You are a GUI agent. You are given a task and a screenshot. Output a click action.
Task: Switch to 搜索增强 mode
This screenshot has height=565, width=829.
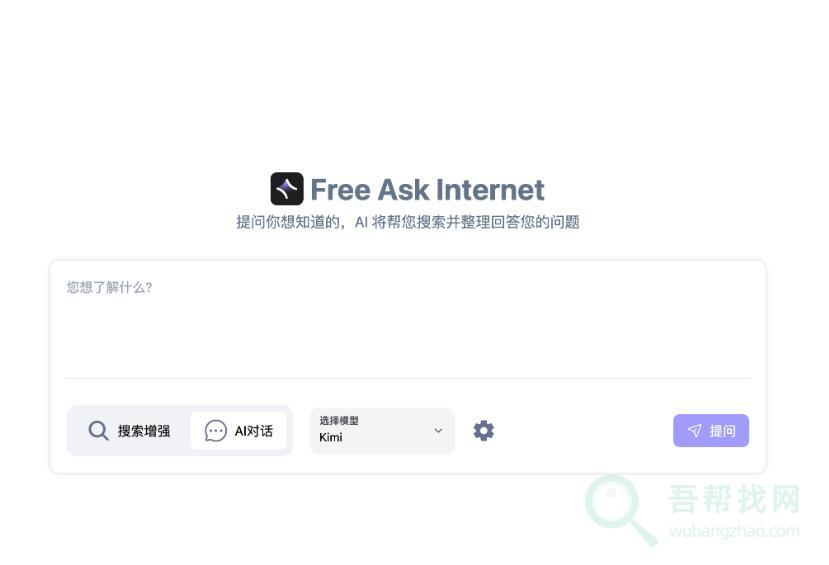click(129, 431)
